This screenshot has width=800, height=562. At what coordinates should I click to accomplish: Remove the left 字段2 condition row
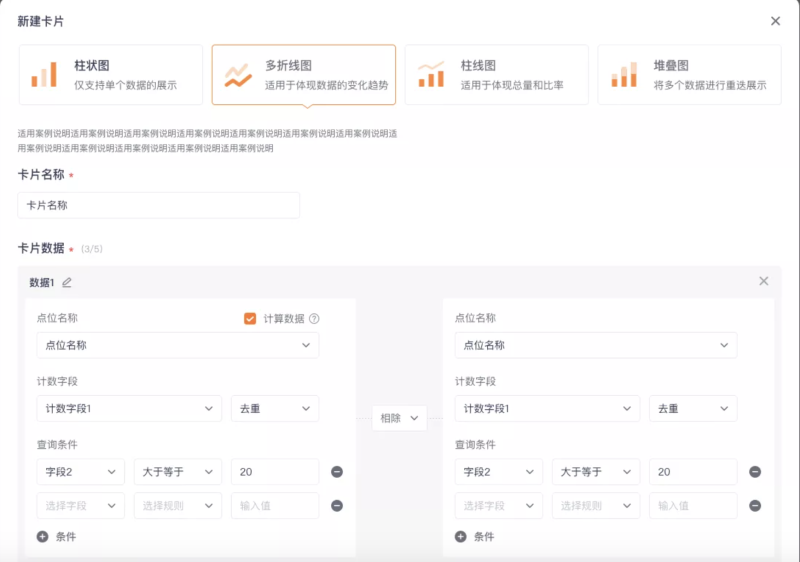coord(337,472)
